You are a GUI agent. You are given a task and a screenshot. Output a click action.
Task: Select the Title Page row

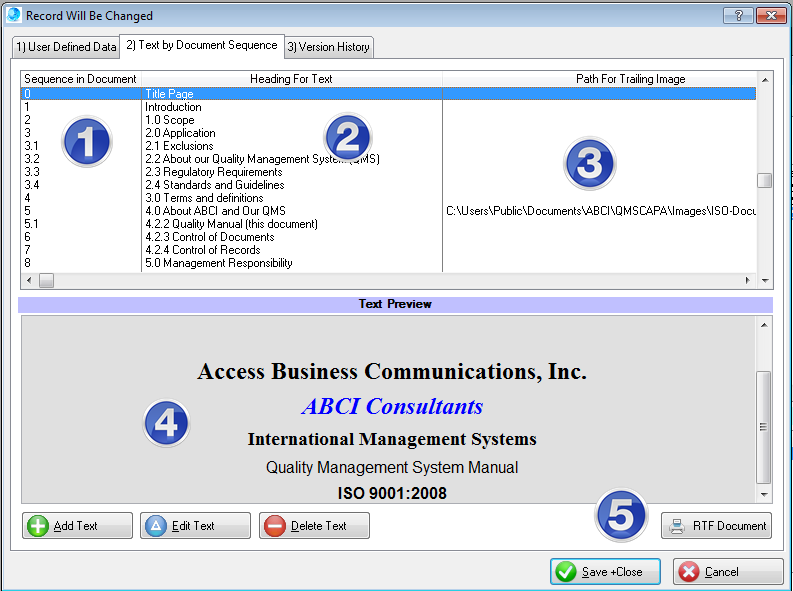tap(388, 94)
